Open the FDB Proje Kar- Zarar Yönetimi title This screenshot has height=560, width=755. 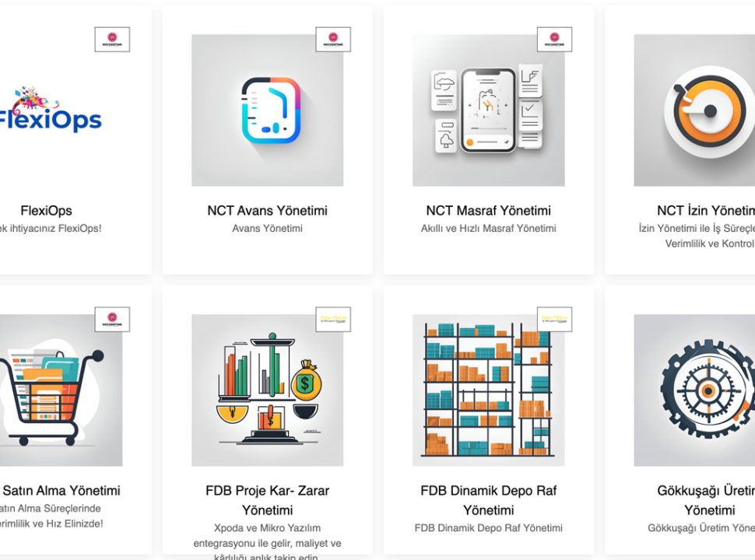tap(267, 500)
